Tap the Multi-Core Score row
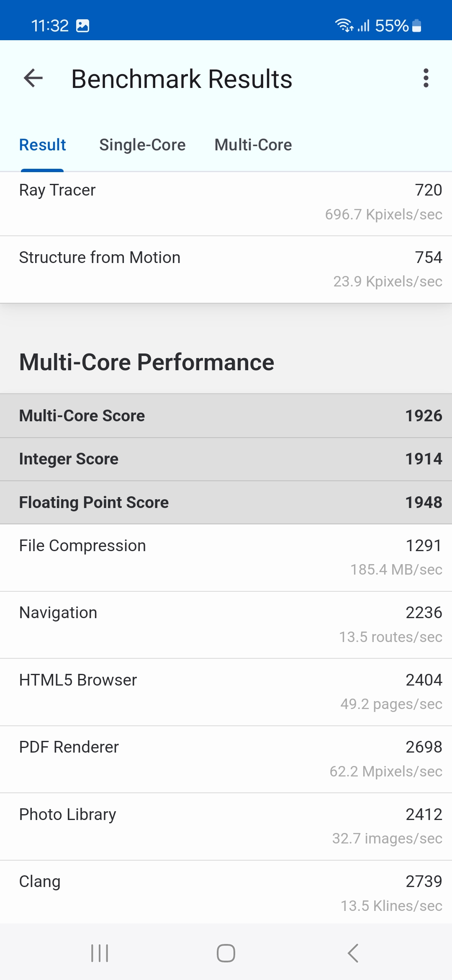452x980 pixels. [226, 416]
